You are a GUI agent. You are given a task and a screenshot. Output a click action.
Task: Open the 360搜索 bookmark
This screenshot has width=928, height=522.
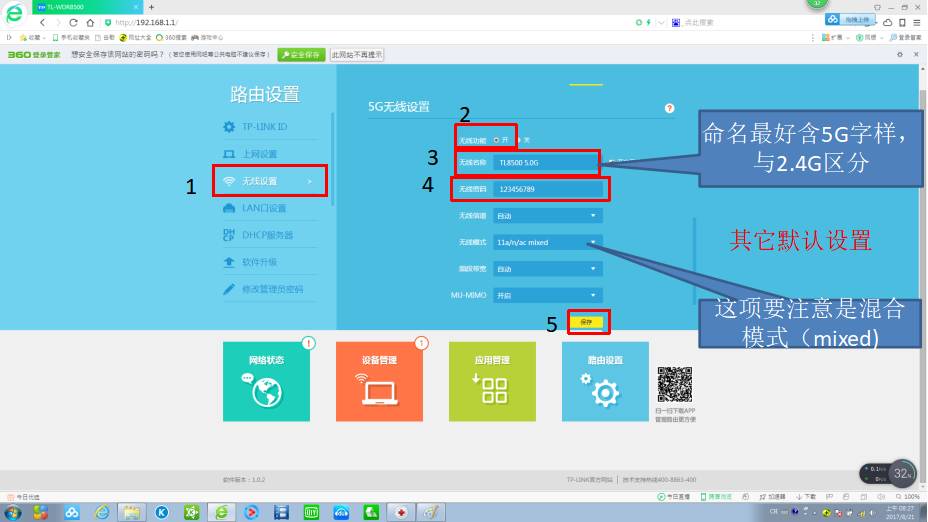171,38
